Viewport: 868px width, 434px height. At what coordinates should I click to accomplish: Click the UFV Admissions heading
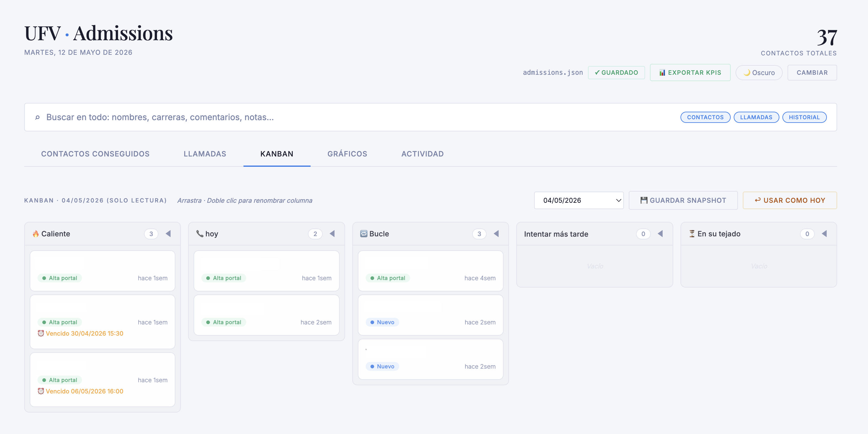coord(98,33)
